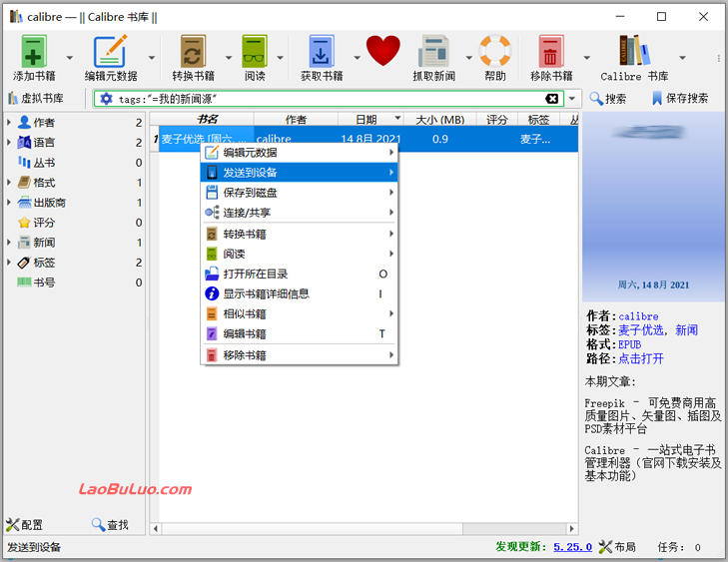
Task: Click 保存搜索 bookmark button
Action: click(x=680, y=99)
